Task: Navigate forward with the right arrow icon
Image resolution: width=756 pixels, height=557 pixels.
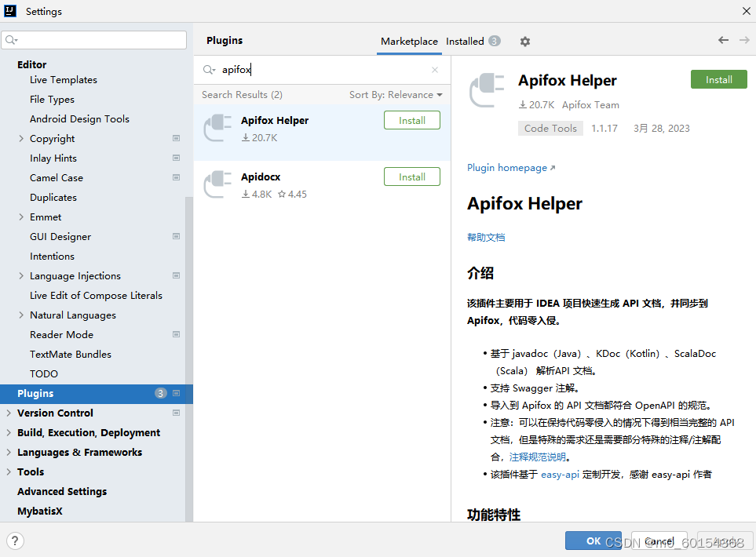Action: coord(743,40)
